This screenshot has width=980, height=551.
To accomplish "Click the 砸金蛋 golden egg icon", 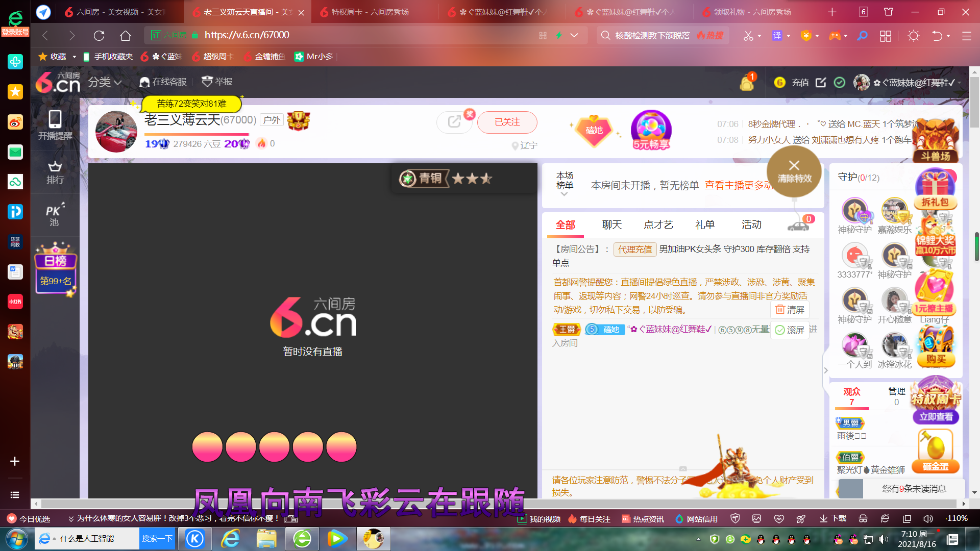I will (936, 450).
